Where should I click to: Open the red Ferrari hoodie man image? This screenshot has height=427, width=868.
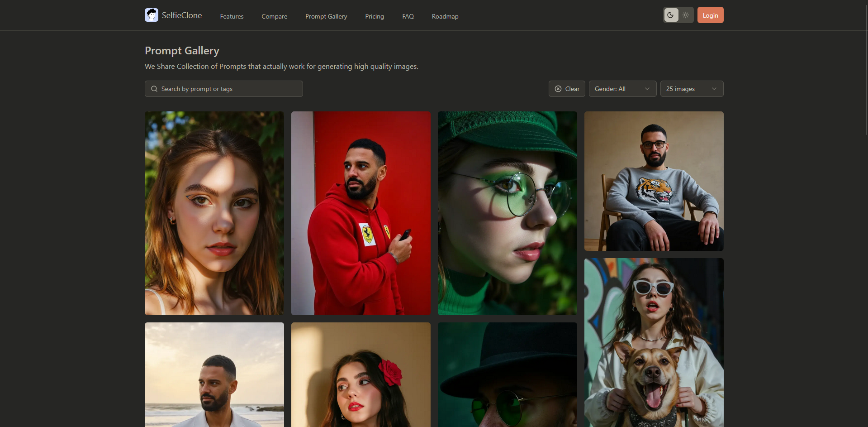(x=360, y=213)
